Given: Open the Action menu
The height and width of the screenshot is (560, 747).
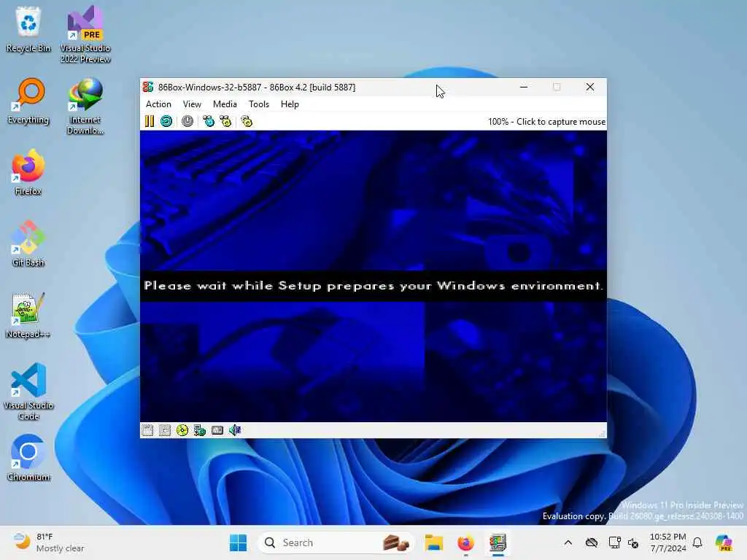Looking at the screenshot, I should tap(158, 104).
